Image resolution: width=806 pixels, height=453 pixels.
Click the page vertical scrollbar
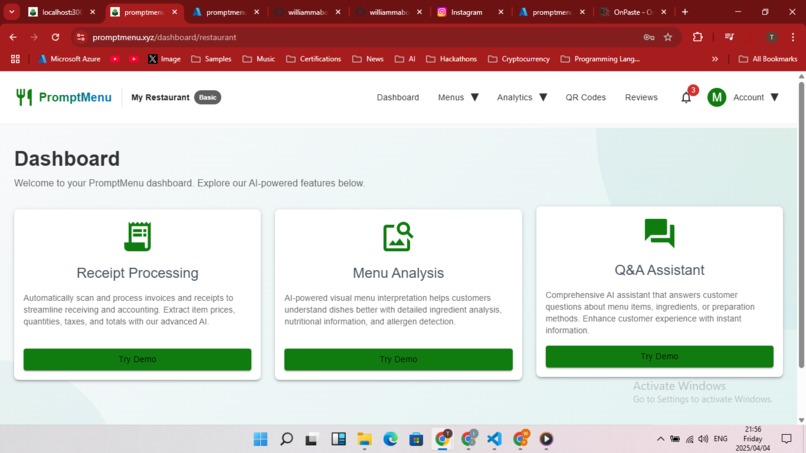tap(801, 224)
